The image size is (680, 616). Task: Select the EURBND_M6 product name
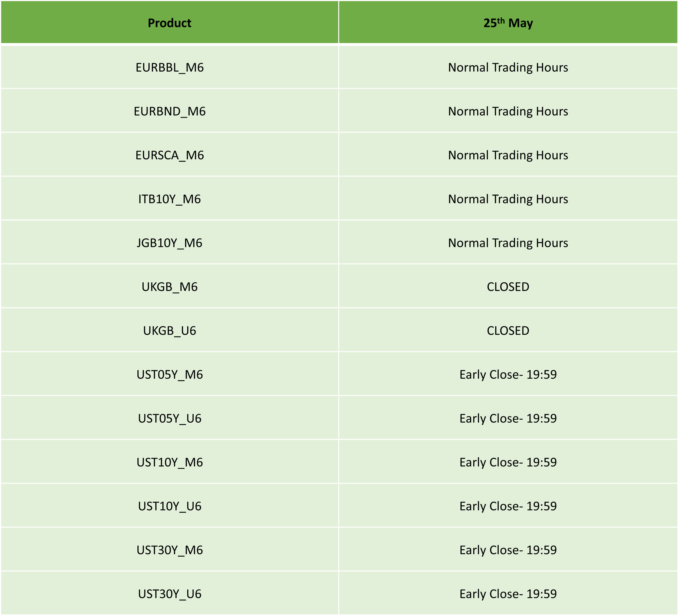(x=169, y=111)
